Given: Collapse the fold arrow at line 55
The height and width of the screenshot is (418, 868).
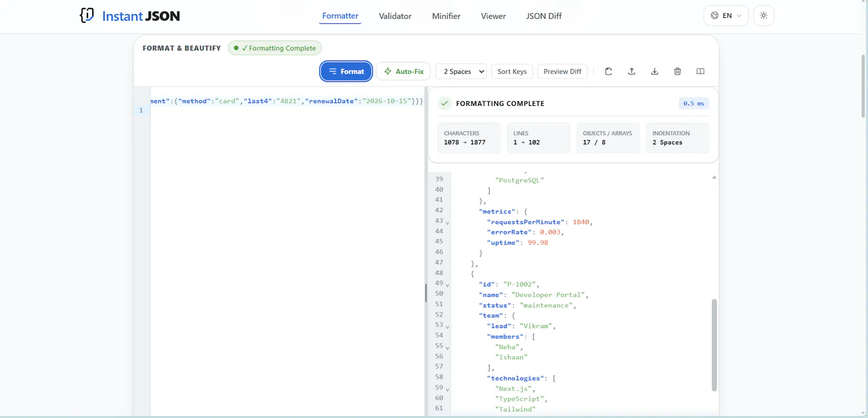Looking at the screenshot, I should tap(448, 348).
